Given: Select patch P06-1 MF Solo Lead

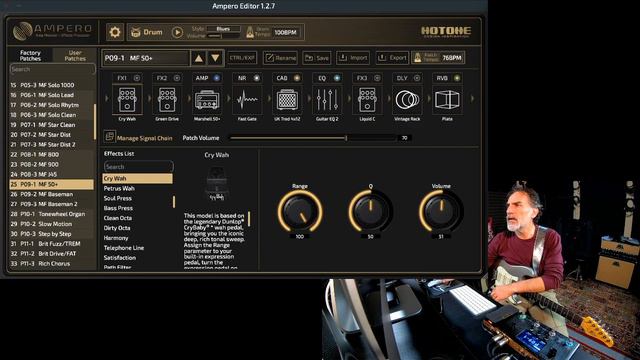Looking at the screenshot, I should coord(51,95).
